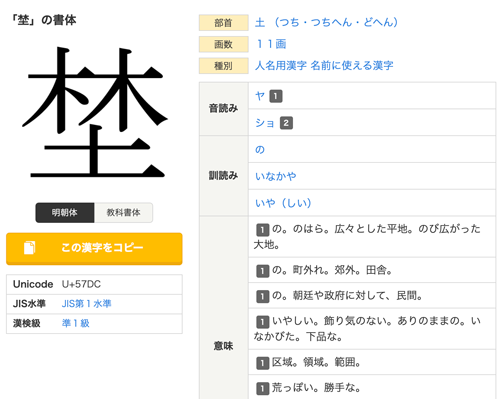Click the 訓読み row header
500x399 pixels.
(224, 176)
